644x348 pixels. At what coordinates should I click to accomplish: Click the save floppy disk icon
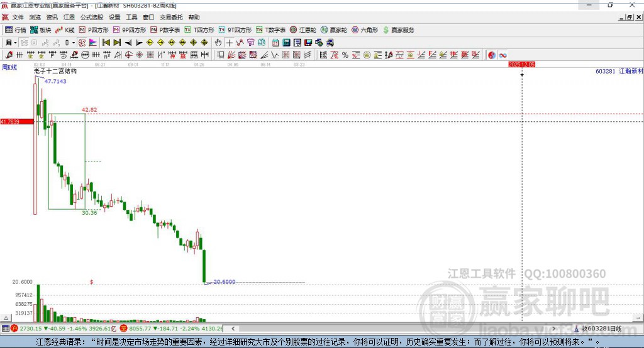(308, 43)
